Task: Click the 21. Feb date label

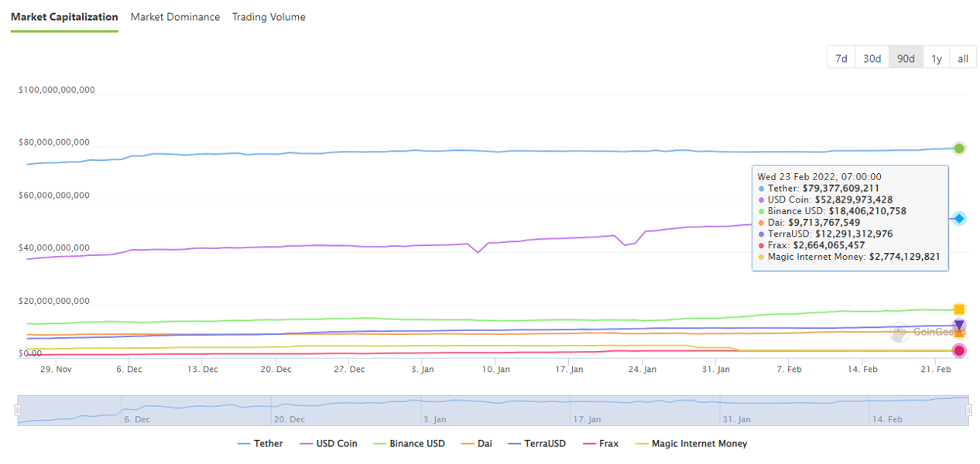Action: pyautogui.click(x=936, y=370)
